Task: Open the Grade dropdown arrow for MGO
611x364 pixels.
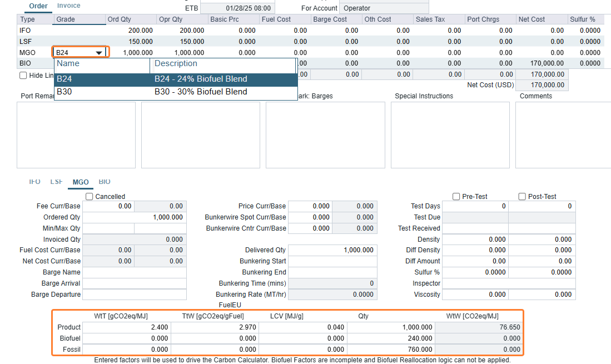Action: point(99,53)
